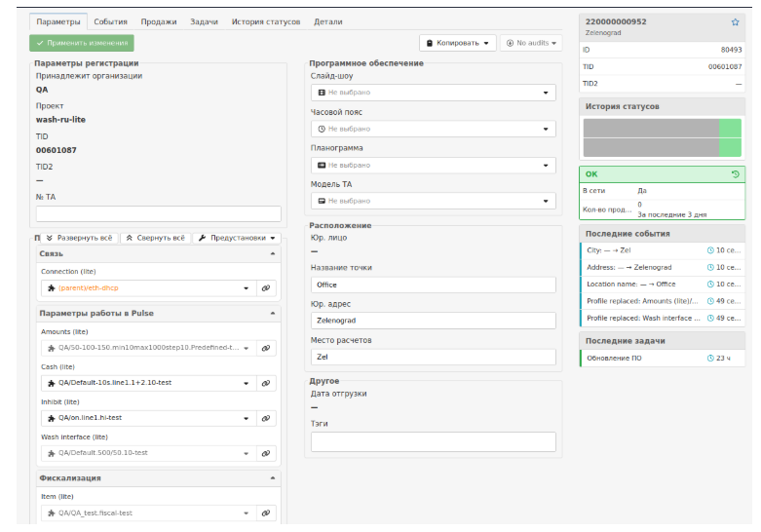The height and width of the screenshot is (532, 761).
Task: Click clock icon beside Profile replaced: Amounts event
Action: click(x=710, y=301)
